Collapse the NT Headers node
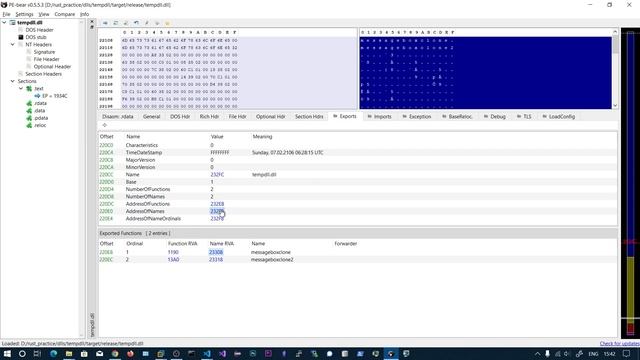This screenshot has height=360, width=640. coord(13,44)
